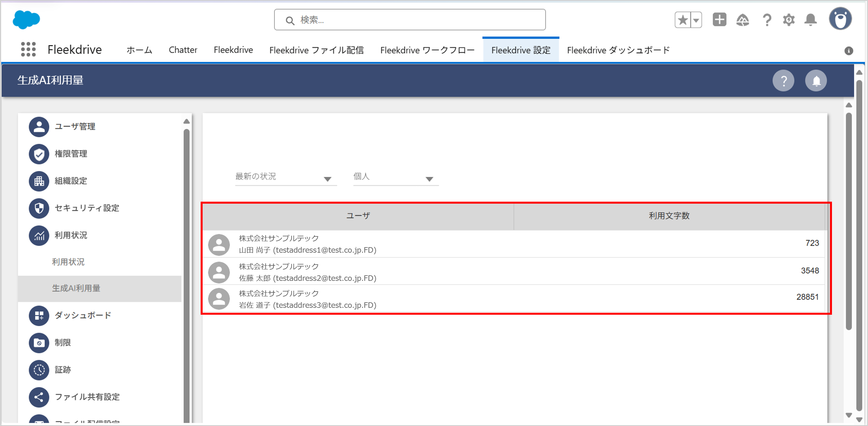Switch to the Fleekdrive tab
The image size is (868, 426).
(233, 50)
